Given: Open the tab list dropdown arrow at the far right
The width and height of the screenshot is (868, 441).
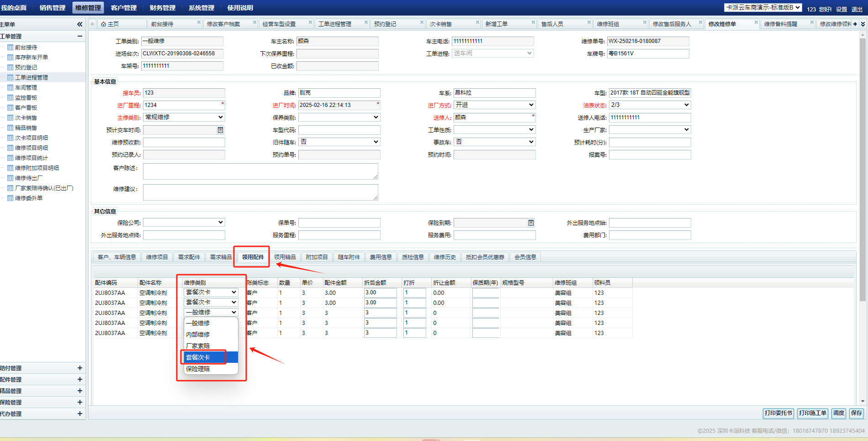Looking at the screenshot, I should coord(863,24).
